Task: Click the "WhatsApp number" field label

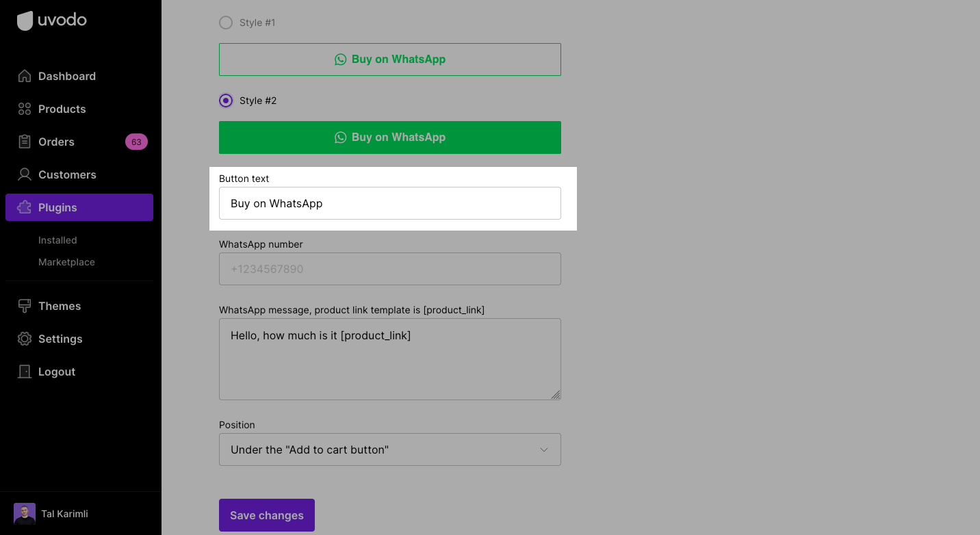Action: pyautogui.click(x=261, y=244)
